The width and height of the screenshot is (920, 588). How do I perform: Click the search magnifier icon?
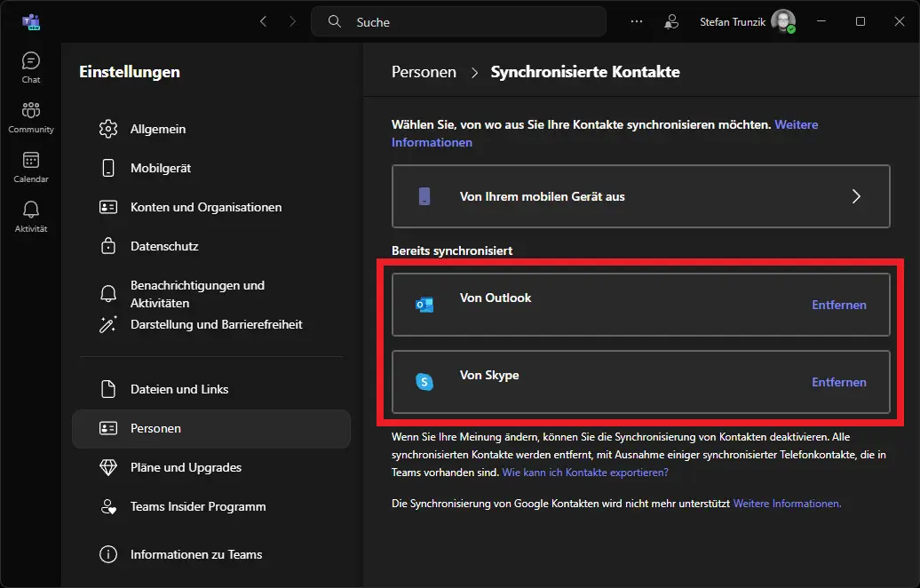click(335, 21)
